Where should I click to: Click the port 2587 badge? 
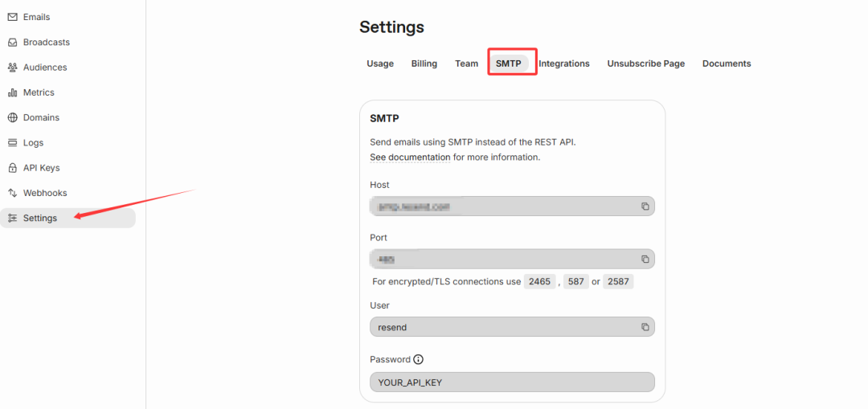pos(618,282)
